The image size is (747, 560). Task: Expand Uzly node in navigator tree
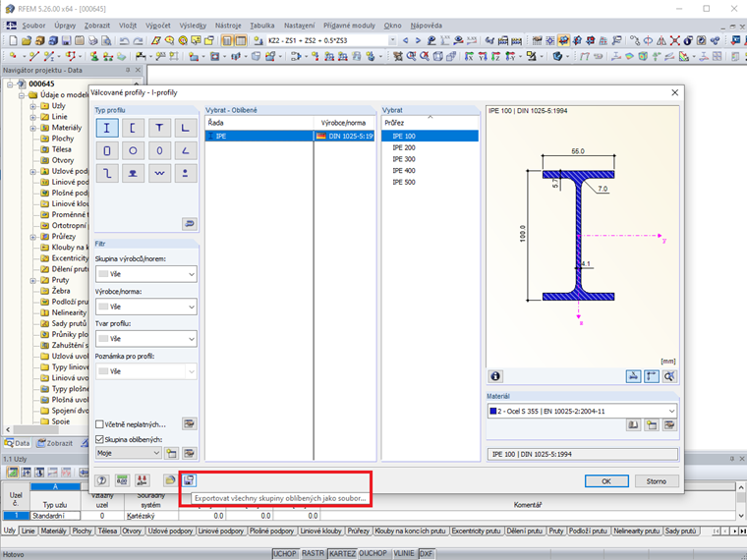click(32, 106)
